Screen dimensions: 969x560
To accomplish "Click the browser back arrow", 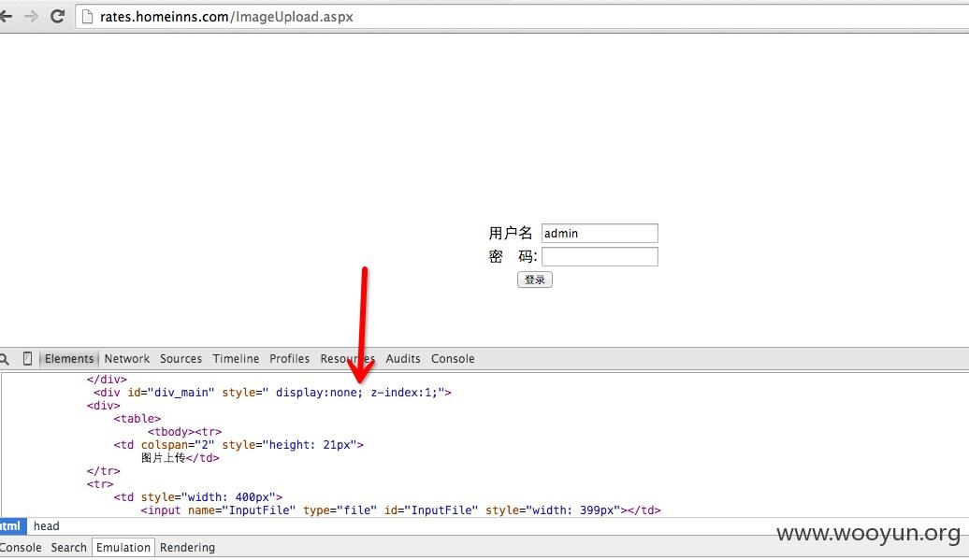I will tap(6, 17).
